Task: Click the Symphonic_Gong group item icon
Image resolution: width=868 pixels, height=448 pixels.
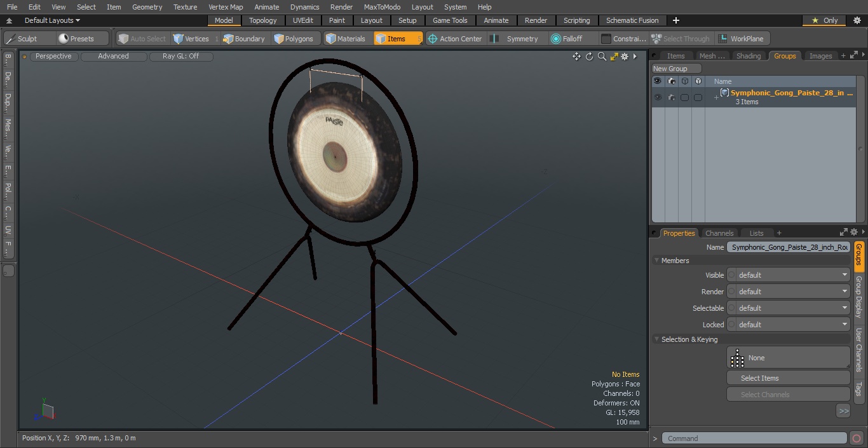Action: 724,93
